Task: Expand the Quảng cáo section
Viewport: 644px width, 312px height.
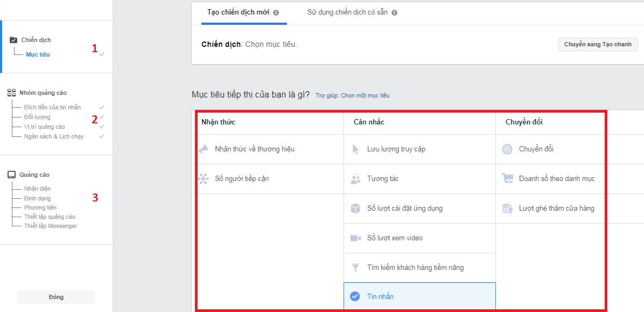Action: [x=33, y=174]
